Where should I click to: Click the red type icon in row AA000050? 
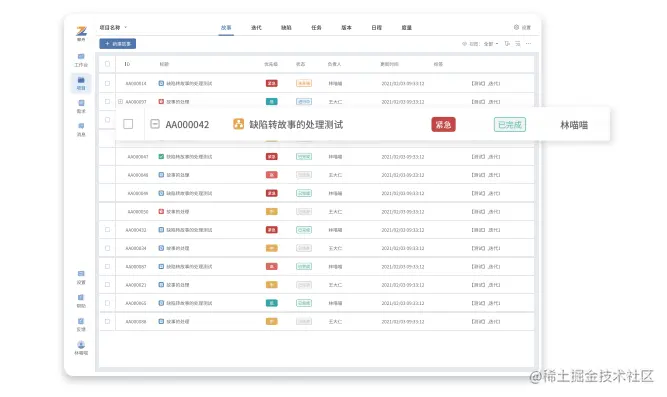[x=161, y=211]
